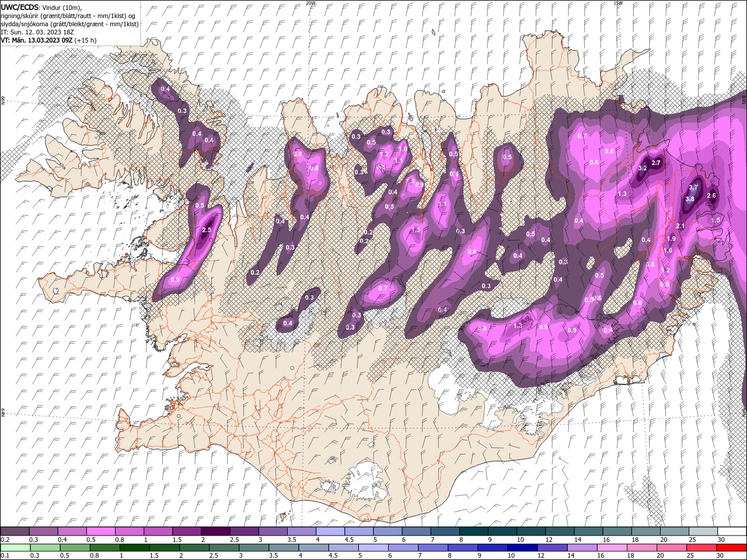This screenshot has height=560, width=747.
Task: Click the light lavender 4 snow-scale swatch
Action: (x=330, y=531)
